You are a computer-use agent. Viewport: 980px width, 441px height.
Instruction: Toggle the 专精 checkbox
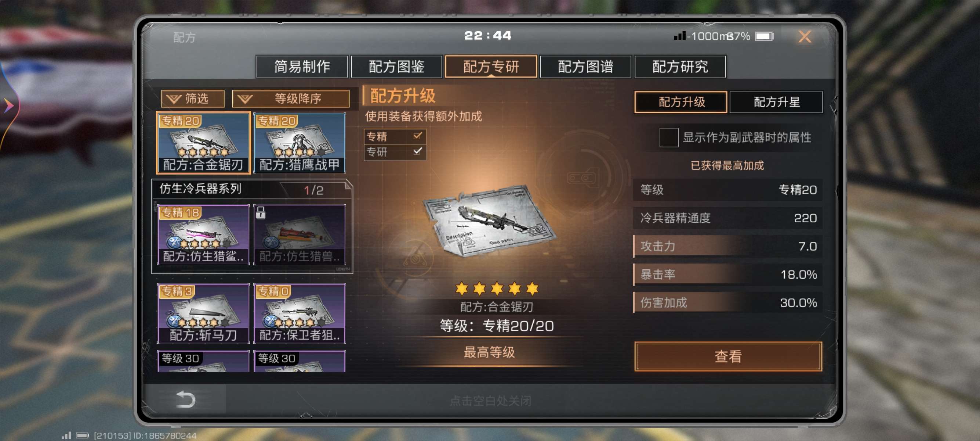coord(417,136)
